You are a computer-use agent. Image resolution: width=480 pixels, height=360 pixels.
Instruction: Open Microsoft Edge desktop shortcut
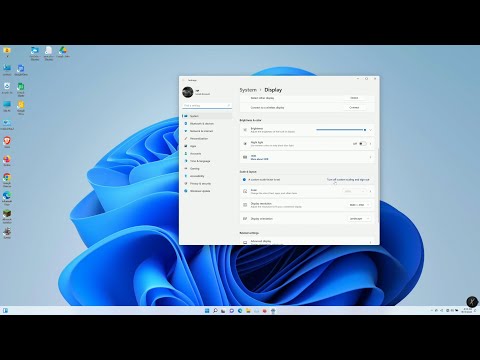(7, 198)
